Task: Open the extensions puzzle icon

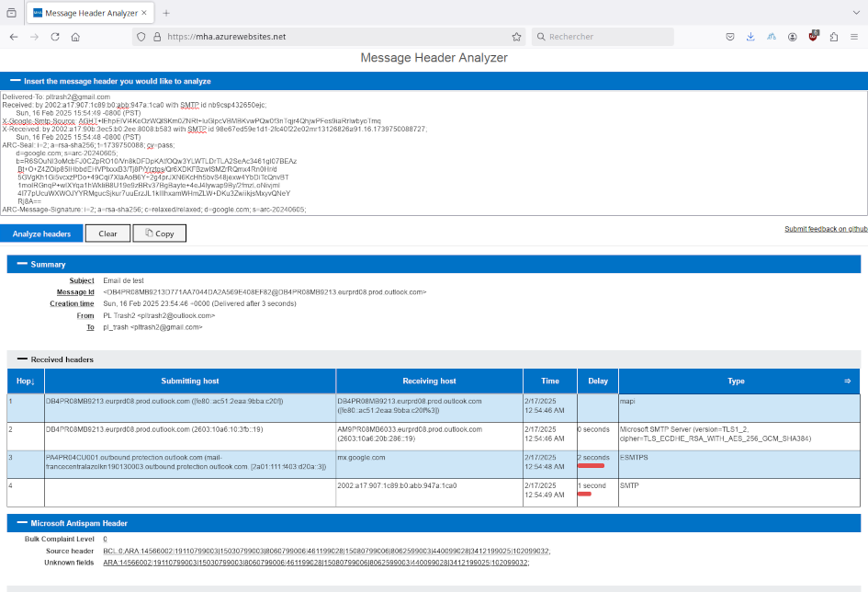Action: (x=833, y=37)
